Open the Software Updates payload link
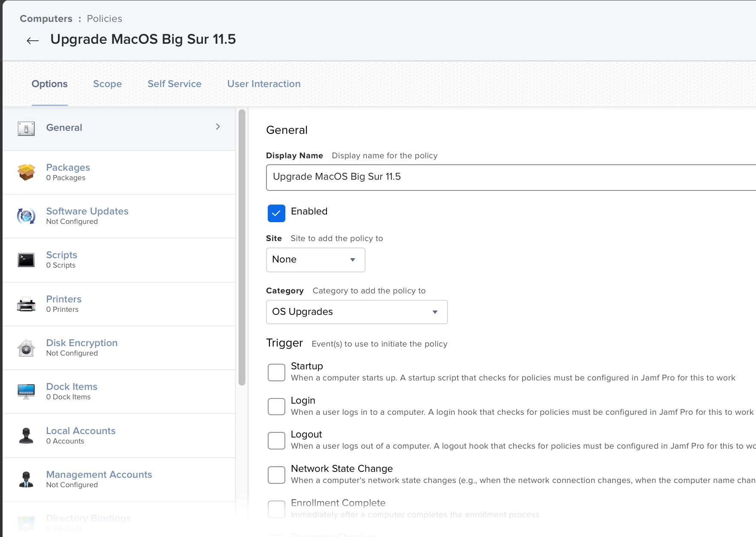 point(88,211)
